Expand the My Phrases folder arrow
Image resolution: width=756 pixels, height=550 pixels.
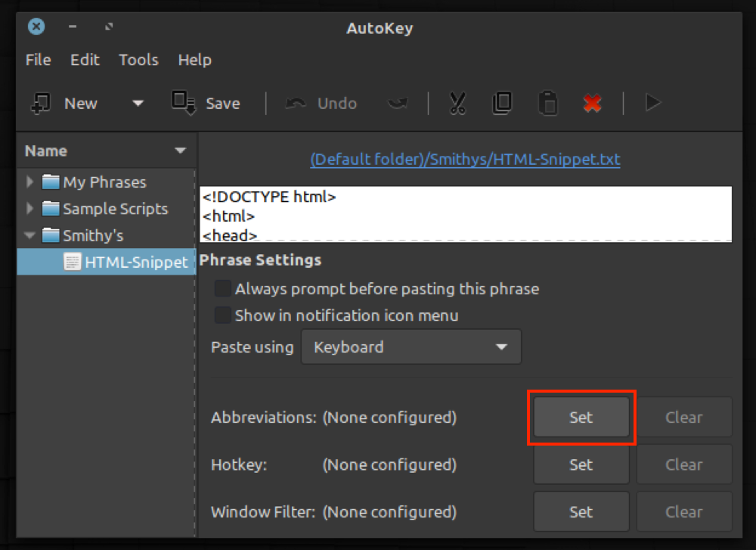click(29, 182)
